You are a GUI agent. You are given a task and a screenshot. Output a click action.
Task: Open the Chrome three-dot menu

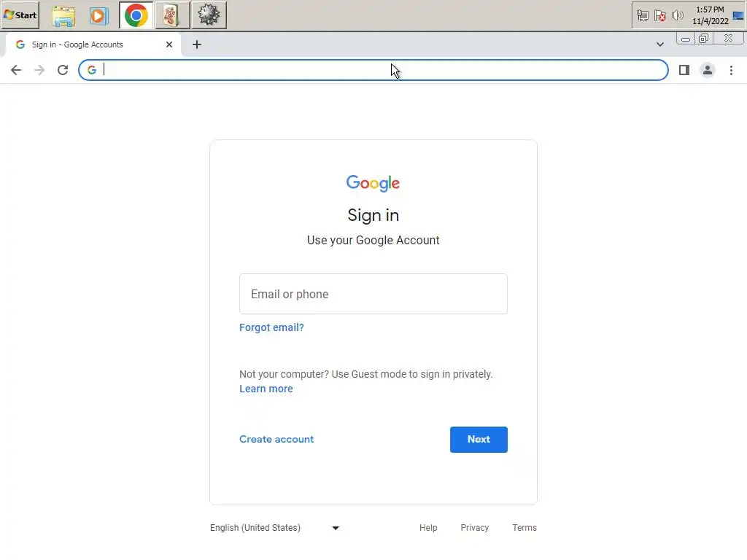click(731, 70)
